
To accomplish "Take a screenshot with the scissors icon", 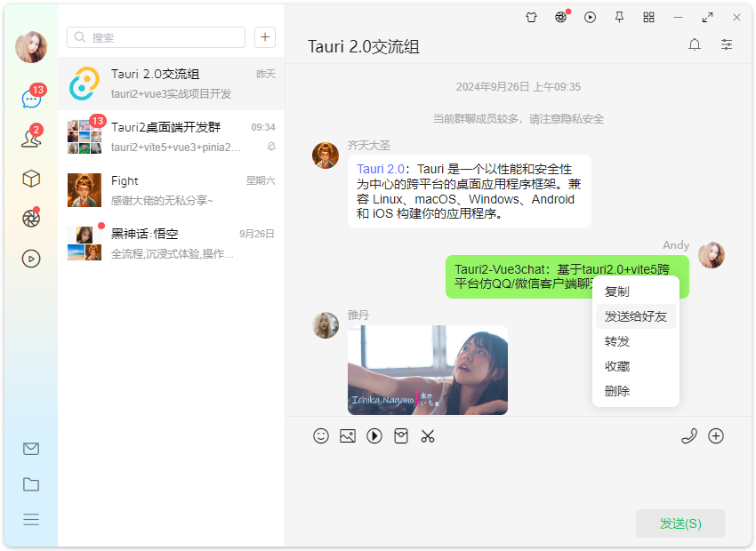I will pyautogui.click(x=428, y=436).
